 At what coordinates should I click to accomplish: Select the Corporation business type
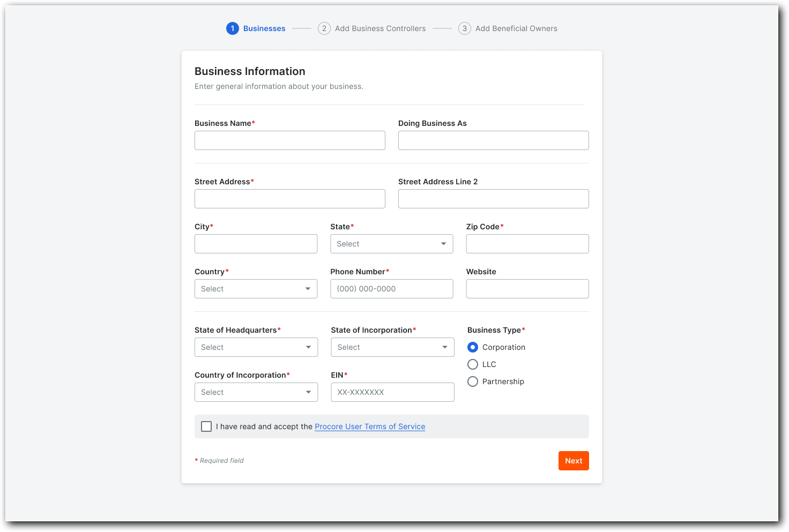(x=473, y=347)
